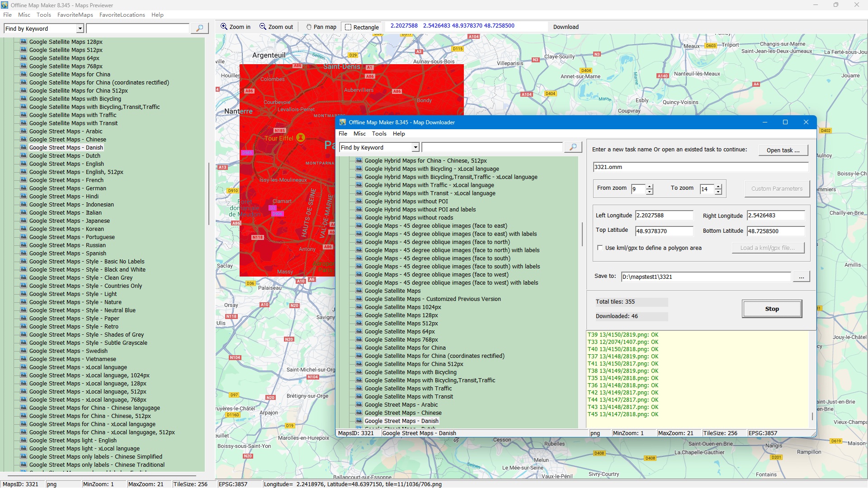Click the Left Longitude input field

tap(664, 216)
